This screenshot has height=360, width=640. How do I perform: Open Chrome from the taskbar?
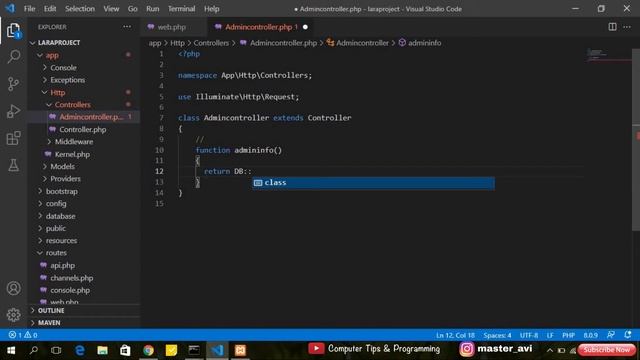tap(148, 350)
